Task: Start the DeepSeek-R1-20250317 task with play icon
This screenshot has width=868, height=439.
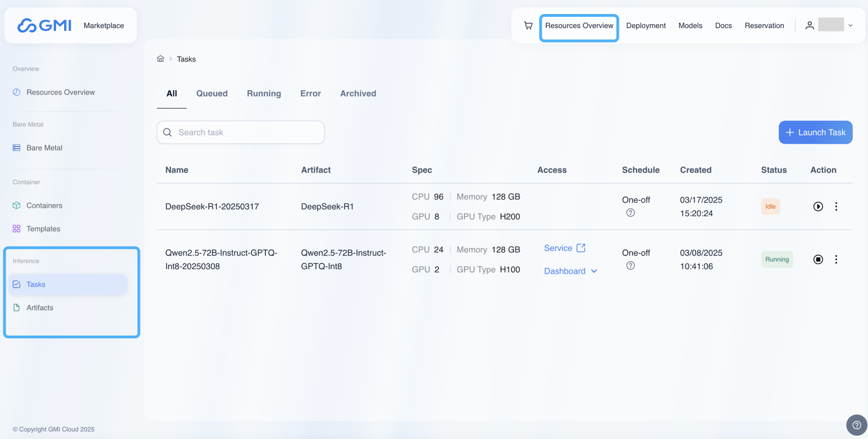Action: tap(818, 206)
